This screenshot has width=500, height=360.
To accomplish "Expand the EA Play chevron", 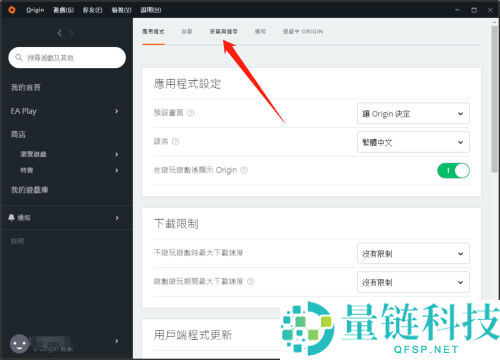I will click(x=117, y=111).
